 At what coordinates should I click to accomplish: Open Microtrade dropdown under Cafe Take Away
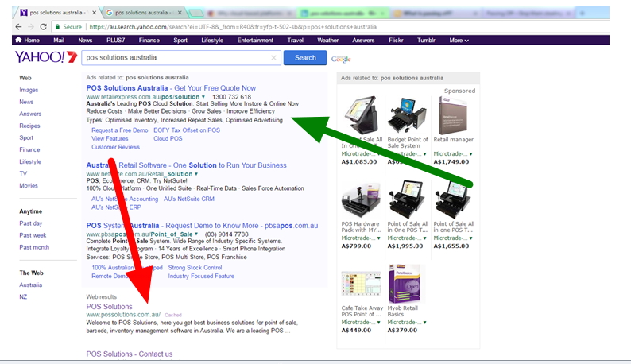[379, 322]
